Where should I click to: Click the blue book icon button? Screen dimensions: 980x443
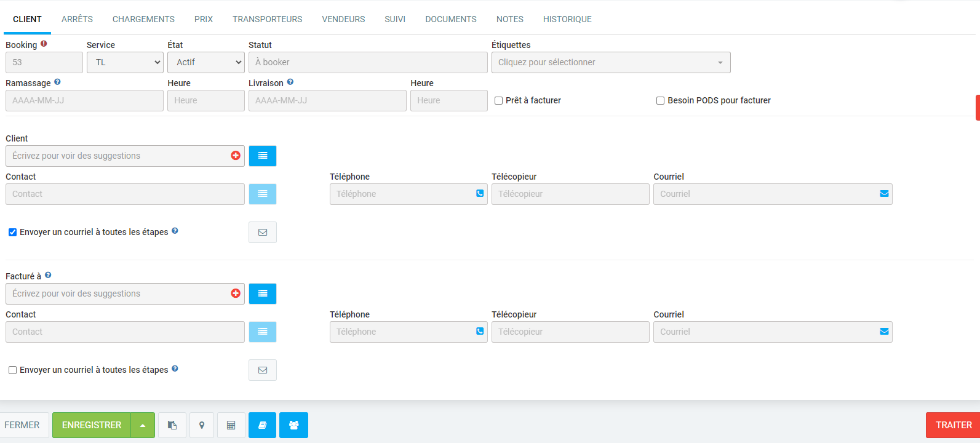pos(262,425)
